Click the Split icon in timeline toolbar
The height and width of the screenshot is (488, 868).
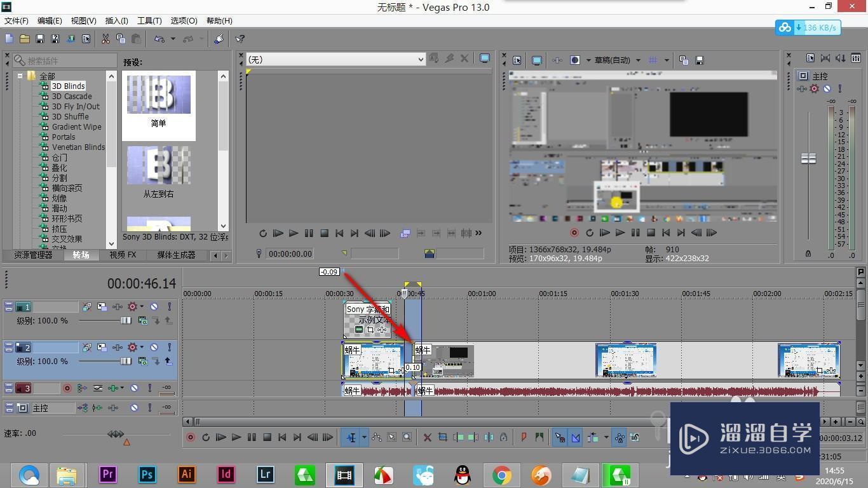(489, 437)
